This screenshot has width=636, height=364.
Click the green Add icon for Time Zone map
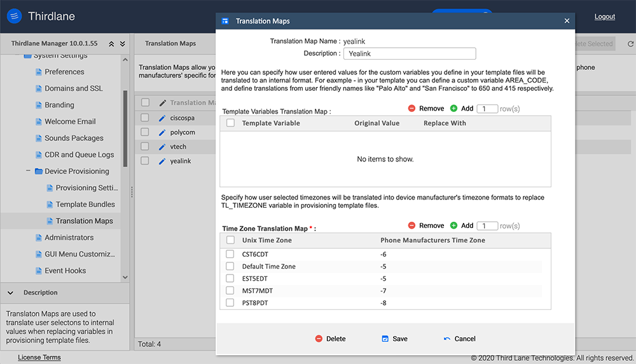pos(454,226)
